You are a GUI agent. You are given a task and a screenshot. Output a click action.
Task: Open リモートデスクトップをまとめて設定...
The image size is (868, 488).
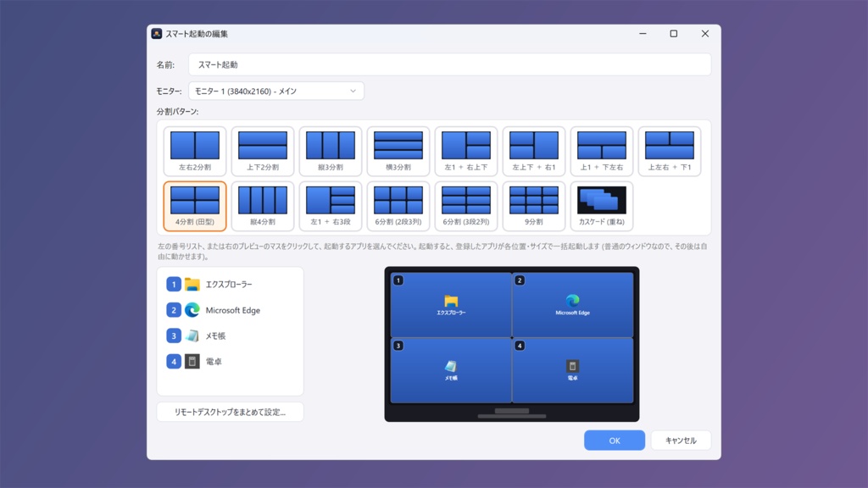(230, 413)
